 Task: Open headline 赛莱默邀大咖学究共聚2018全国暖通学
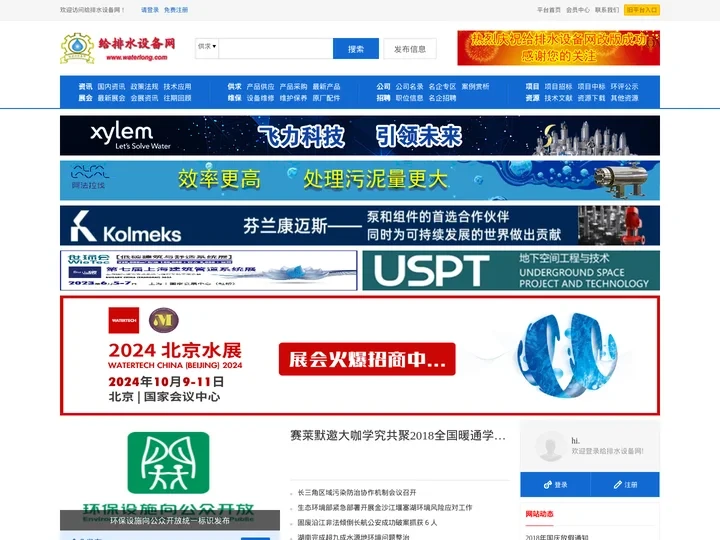coord(398,435)
